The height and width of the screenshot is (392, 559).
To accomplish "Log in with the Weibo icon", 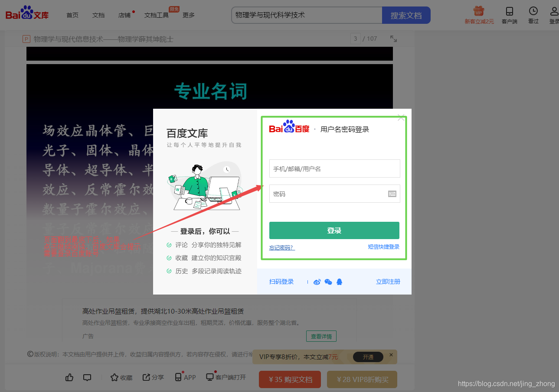I will pos(317,282).
